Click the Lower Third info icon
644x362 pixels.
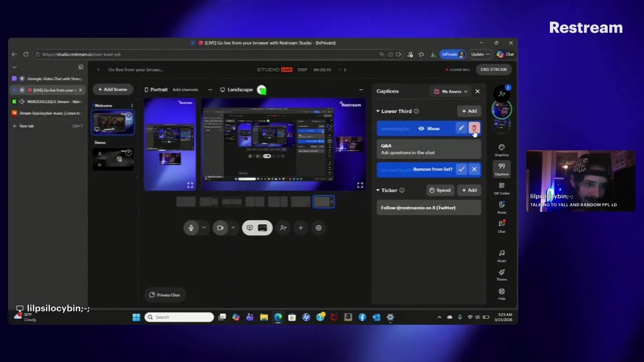coord(416,111)
